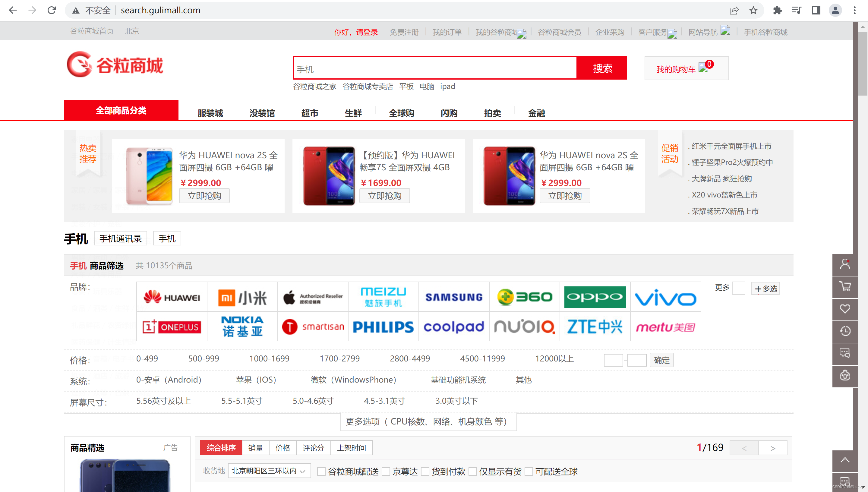Enable the 谷粒商城配送 checkbox
Viewport: 868px width, 492px height.
coord(321,471)
